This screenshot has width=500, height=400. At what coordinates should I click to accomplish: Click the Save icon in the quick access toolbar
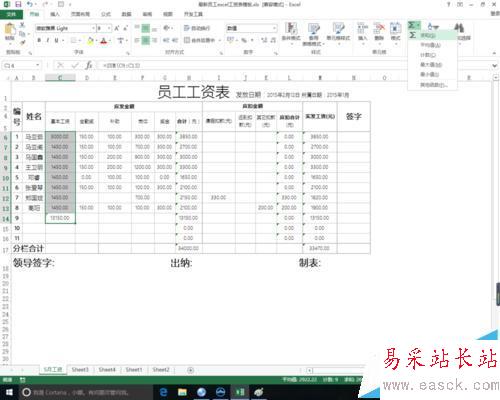pyautogui.click(x=18, y=4)
